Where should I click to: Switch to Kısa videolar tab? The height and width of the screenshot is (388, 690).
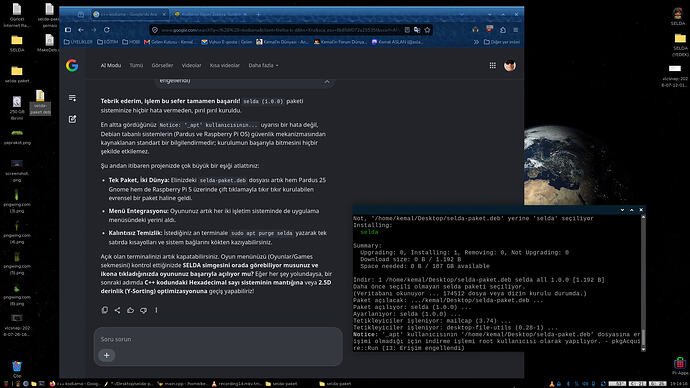tap(224, 65)
